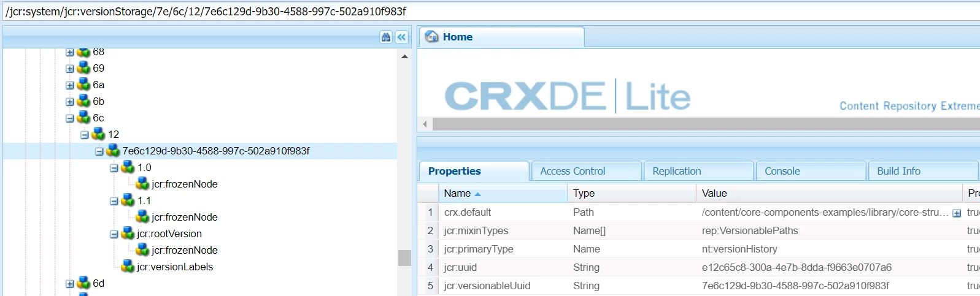Viewport: 980px width, 296px height.
Task: Sort properties by Name column header
Action: tap(503, 193)
